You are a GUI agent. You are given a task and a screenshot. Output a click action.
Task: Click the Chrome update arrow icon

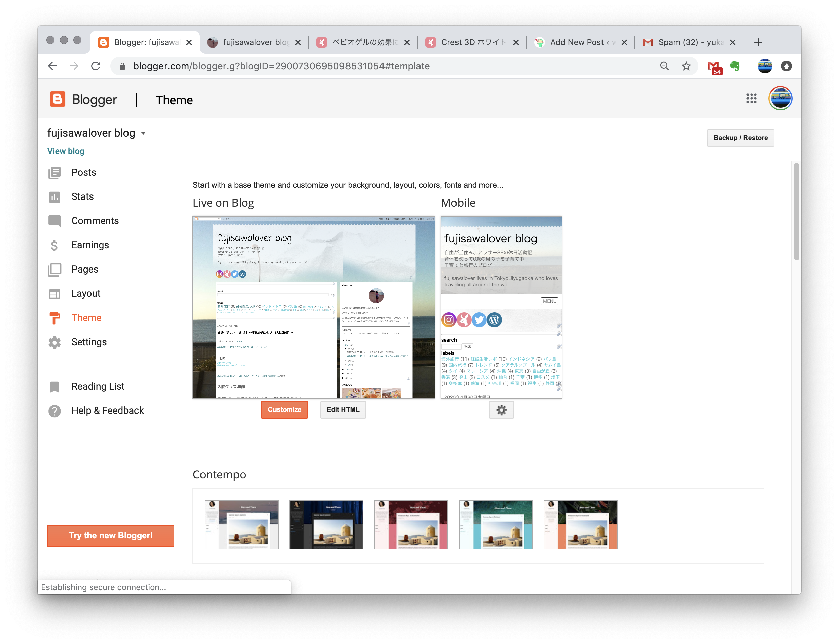pos(786,66)
